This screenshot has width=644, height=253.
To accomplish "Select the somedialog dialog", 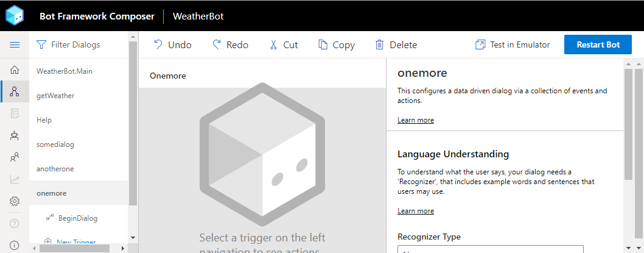I will coord(79,144).
